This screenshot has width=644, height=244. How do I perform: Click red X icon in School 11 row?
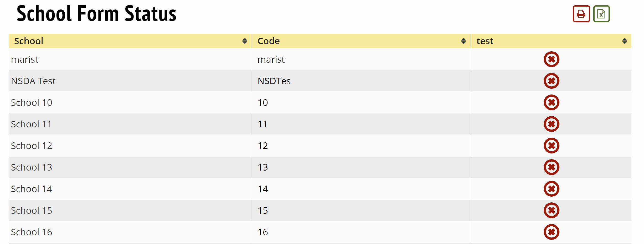pos(551,124)
